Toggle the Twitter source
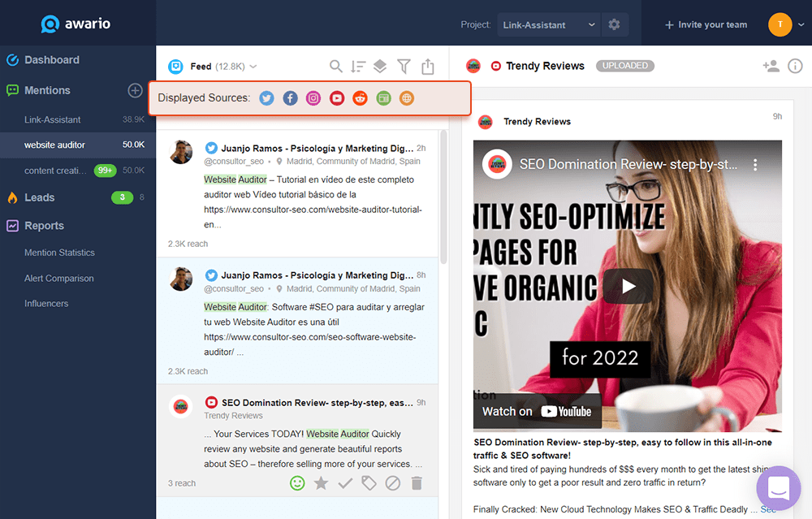This screenshot has height=519, width=812. pyautogui.click(x=266, y=98)
